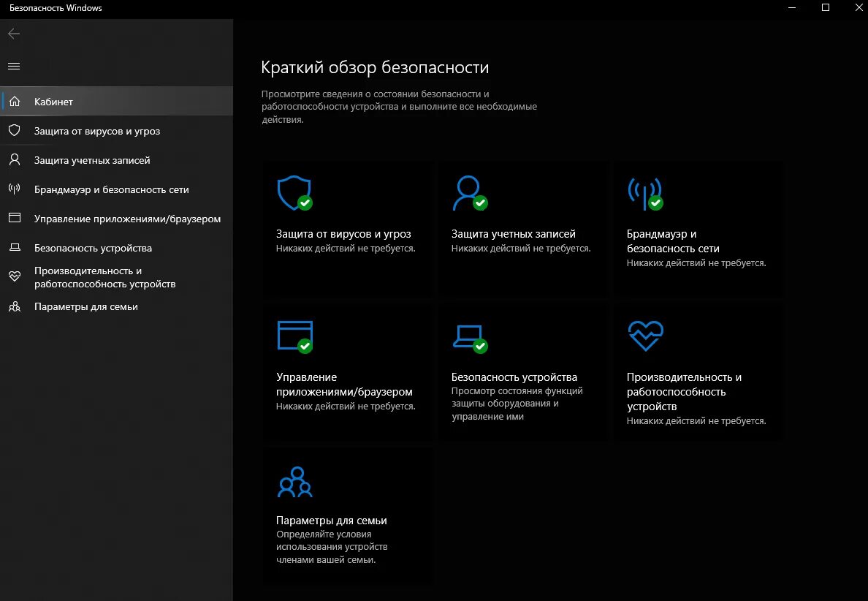Viewport: 868px width, 601px height.
Task: Click the back arrow in the sidebar
Action: tap(14, 34)
